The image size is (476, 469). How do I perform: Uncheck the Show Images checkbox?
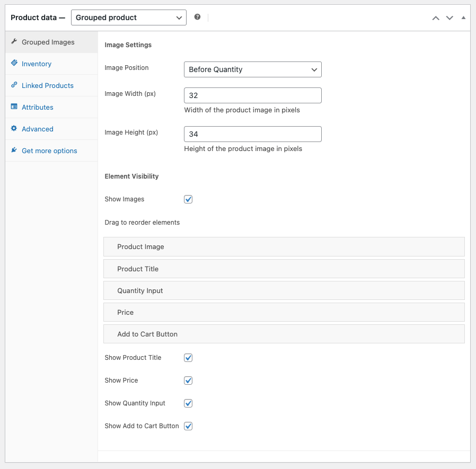[x=188, y=199]
